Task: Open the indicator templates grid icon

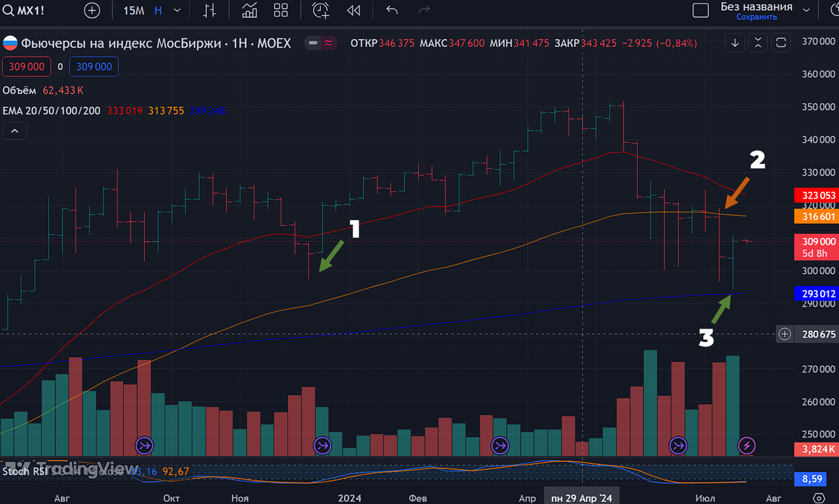Action: click(x=281, y=10)
